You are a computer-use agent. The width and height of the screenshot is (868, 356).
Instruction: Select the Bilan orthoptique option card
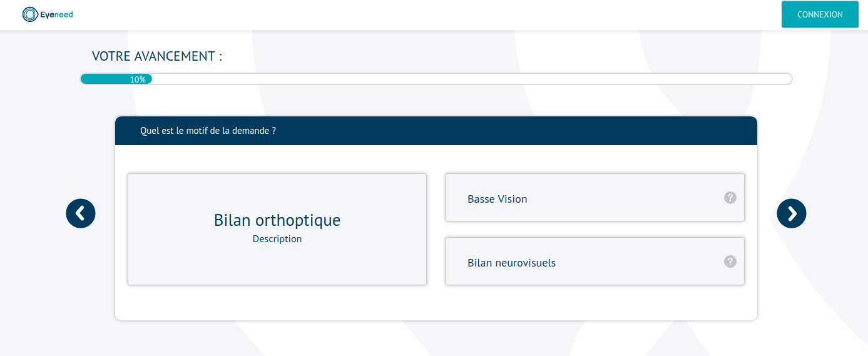(x=277, y=229)
